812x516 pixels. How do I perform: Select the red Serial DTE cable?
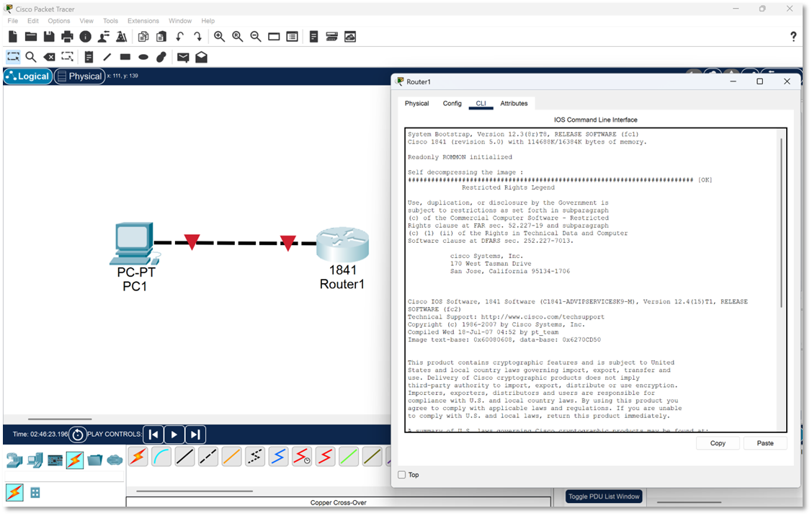pyautogui.click(x=325, y=457)
